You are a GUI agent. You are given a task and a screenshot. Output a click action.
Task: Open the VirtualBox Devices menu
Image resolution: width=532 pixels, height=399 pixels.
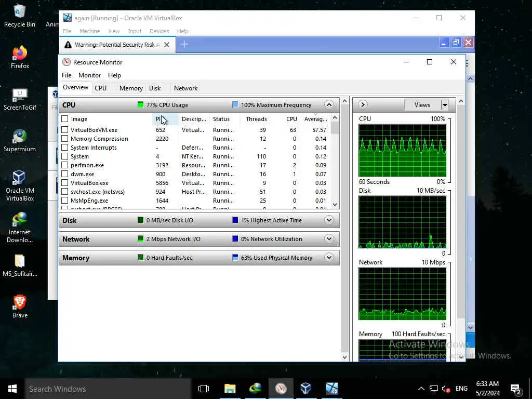pyautogui.click(x=159, y=31)
